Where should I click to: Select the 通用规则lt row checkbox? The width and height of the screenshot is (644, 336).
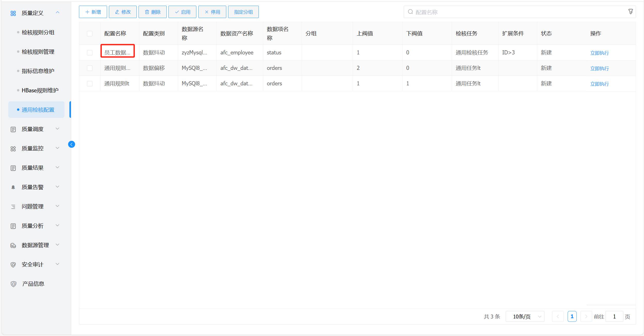coord(90,84)
